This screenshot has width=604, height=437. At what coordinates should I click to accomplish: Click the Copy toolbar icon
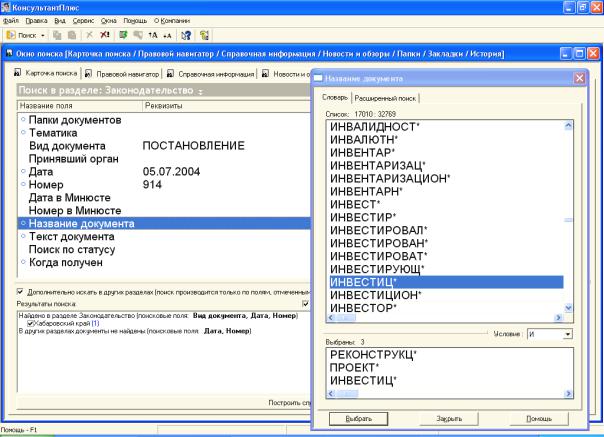pyautogui.click(x=57, y=35)
